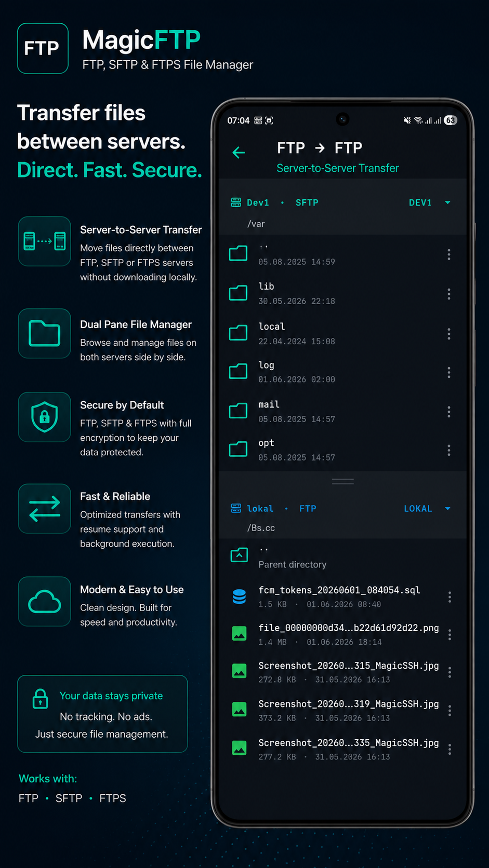This screenshot has height=868, width=489.
Task: Select the "log" folder name
Action: point(266,365)
